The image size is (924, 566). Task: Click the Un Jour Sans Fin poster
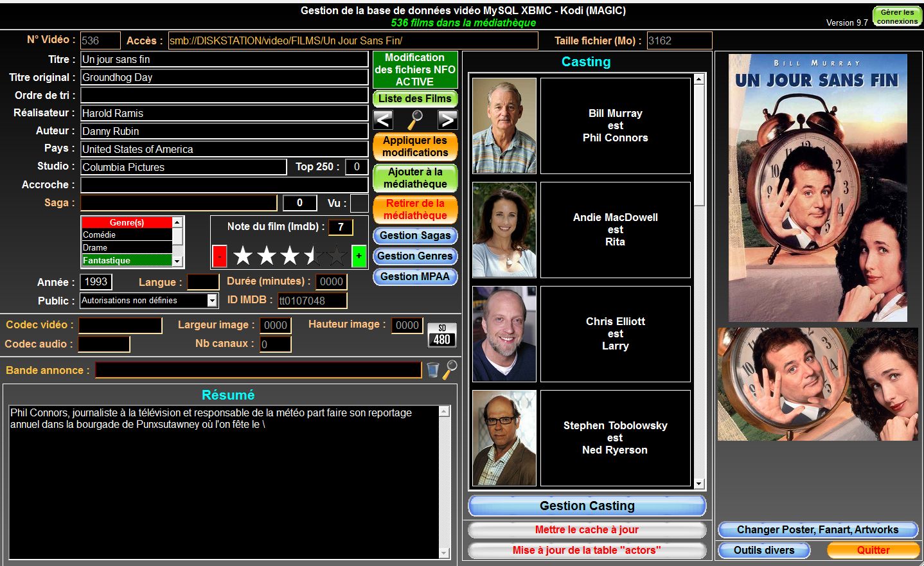[818, 188]
